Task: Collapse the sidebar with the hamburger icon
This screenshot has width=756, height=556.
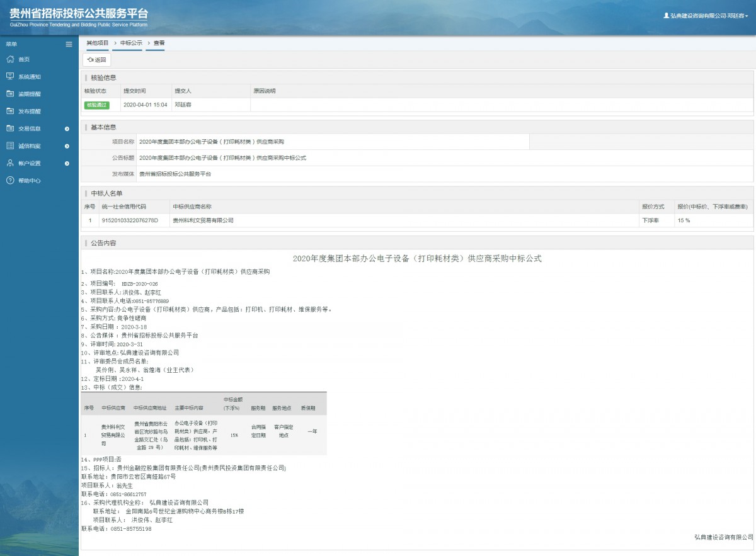Action: click(69, 44)
